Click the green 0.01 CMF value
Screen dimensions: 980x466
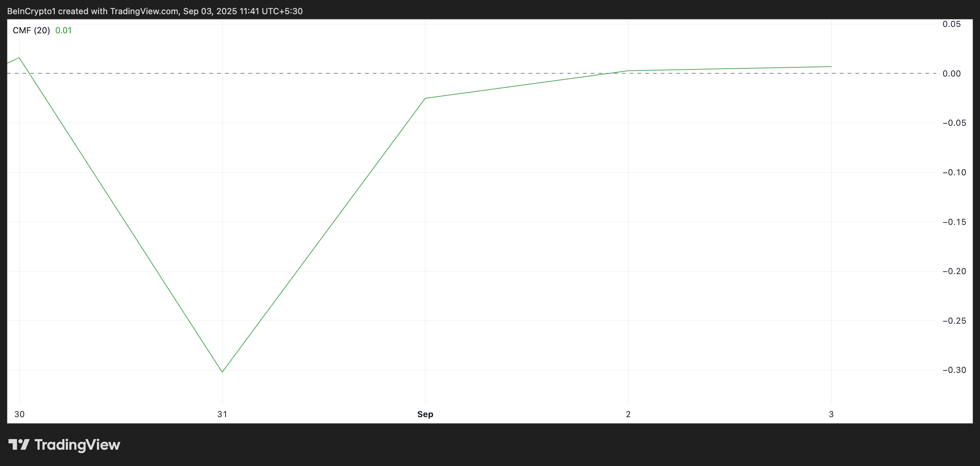tap(63, 30)
